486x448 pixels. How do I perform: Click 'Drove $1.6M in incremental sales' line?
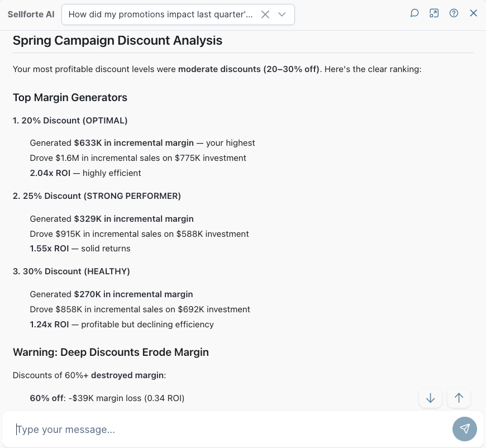tap(138, 158)
